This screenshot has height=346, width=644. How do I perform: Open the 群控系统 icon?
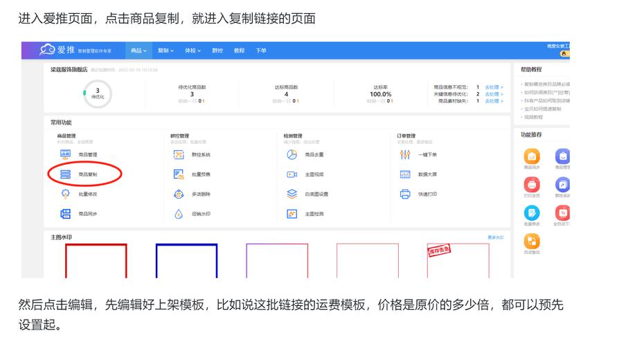point(179,154)
